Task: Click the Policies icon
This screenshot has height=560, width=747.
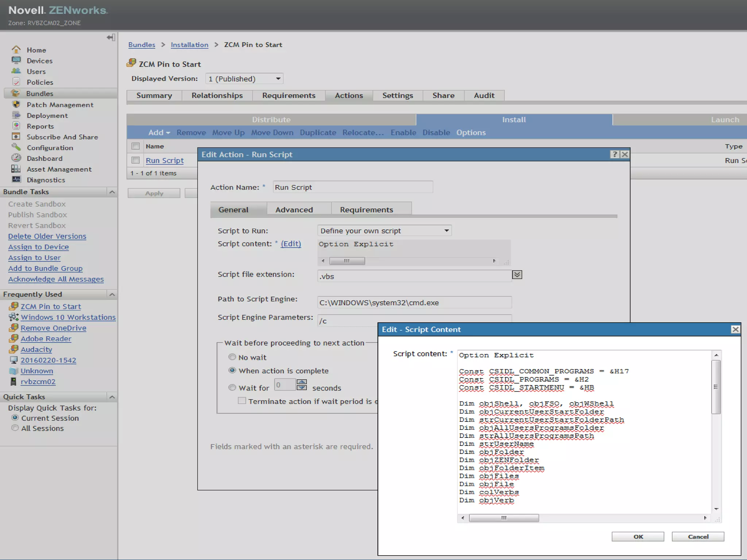Action: [x=16, y=82]
